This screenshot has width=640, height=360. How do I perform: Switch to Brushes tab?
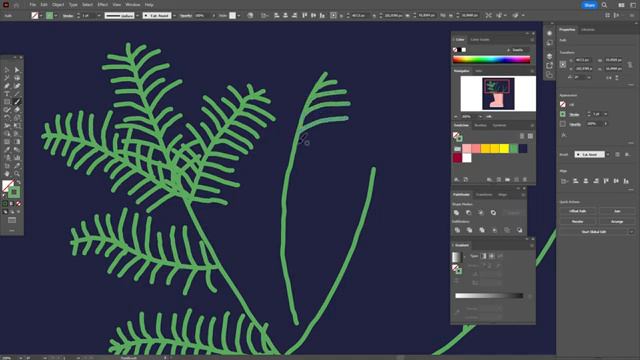pos(480,125)
